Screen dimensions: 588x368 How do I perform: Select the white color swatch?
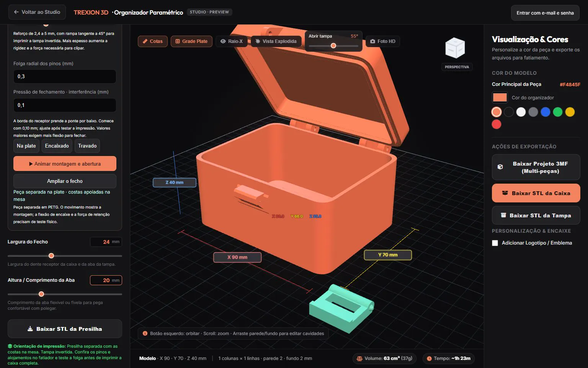click(521, 112)
